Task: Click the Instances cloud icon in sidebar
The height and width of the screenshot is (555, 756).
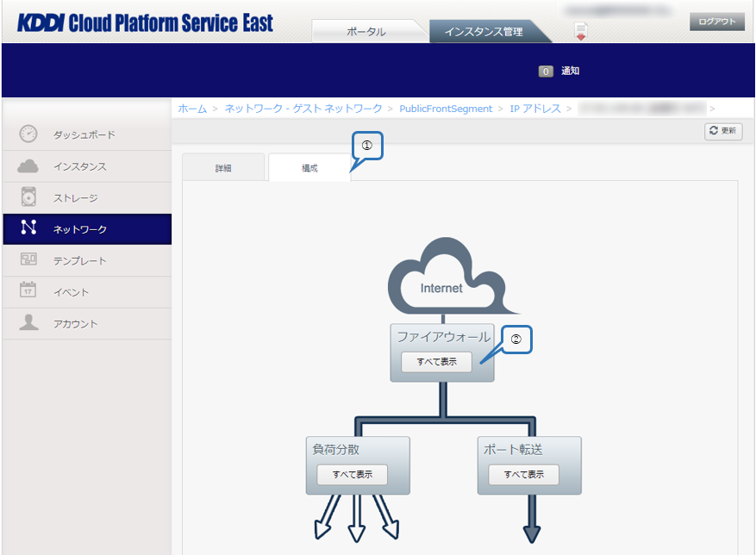Action: click(28, 165)
